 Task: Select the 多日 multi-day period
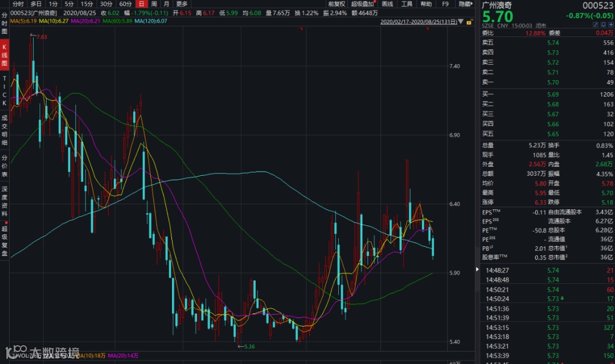[36, 3]
